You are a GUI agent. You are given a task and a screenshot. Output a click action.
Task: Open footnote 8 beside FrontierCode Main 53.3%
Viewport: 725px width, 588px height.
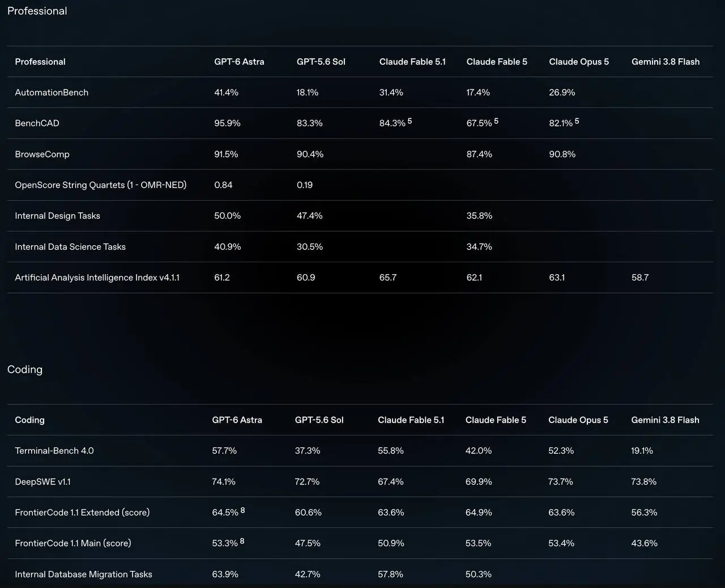242,541
